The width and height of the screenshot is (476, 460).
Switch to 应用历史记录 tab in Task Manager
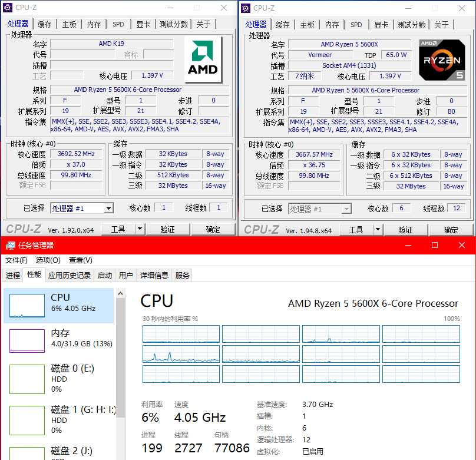[x=70, y=276]
